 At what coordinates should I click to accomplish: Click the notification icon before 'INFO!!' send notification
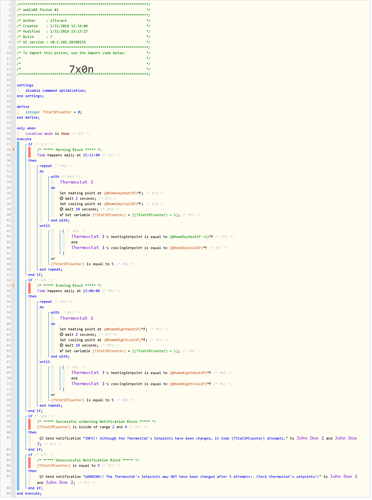41,439
